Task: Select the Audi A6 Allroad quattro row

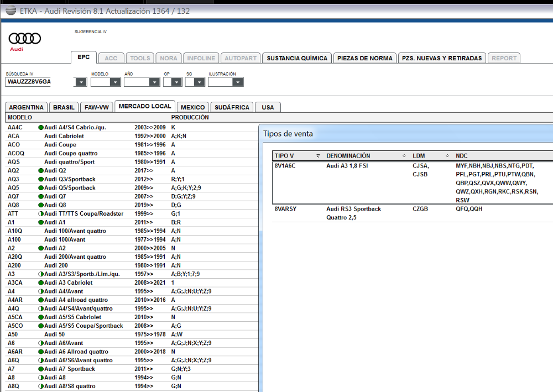Action: point(132,352)
